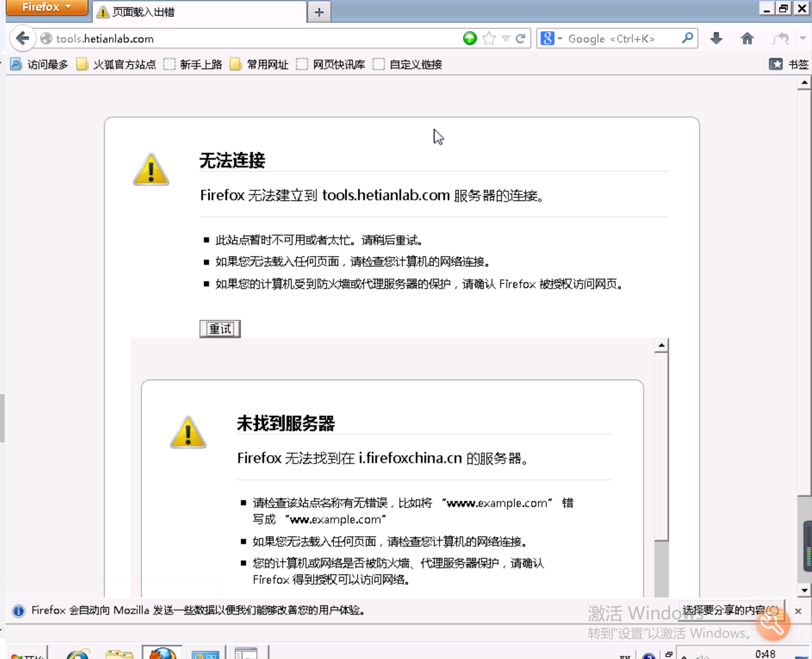Screen dimensions: 812x659
Task: Bookmark this page with the star icon
Action: pos(489,38)
